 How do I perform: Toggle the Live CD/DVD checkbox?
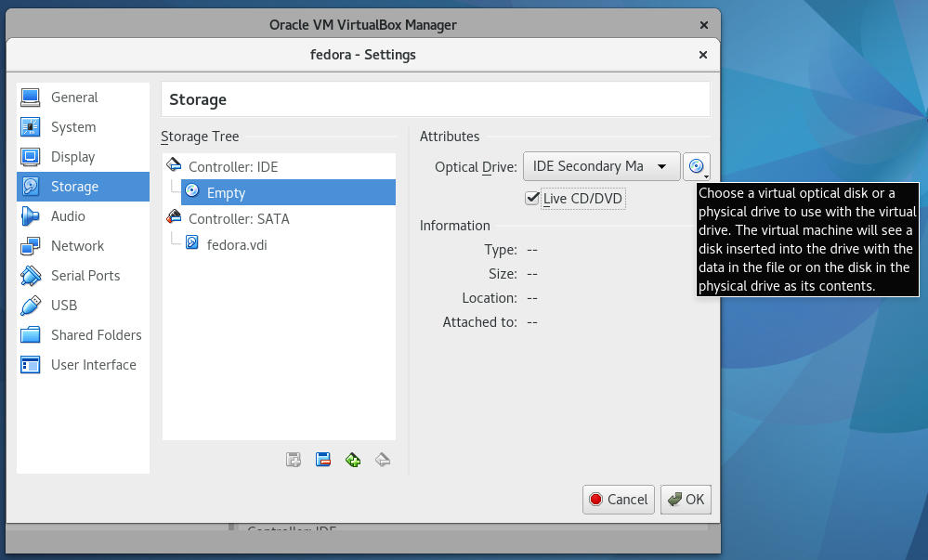tap(532, 198)
